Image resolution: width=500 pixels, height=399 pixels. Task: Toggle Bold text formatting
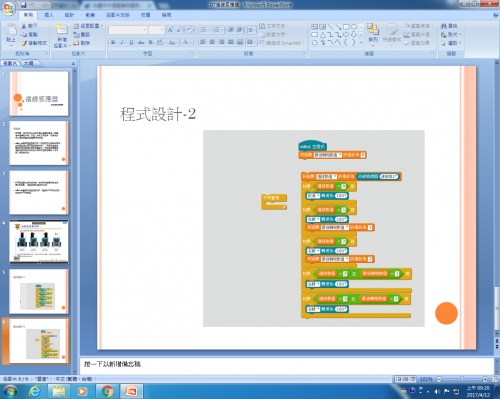click(113, 42)
